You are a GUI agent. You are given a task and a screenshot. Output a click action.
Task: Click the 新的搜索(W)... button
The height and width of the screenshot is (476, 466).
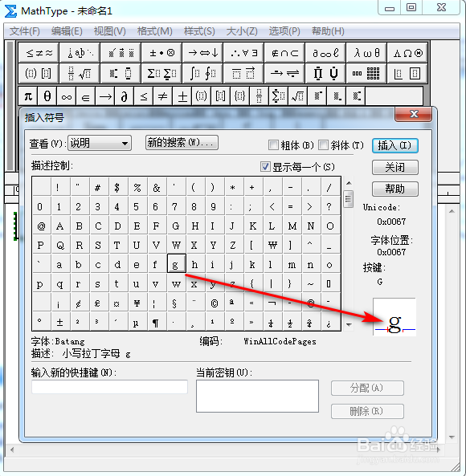(182, 143)
